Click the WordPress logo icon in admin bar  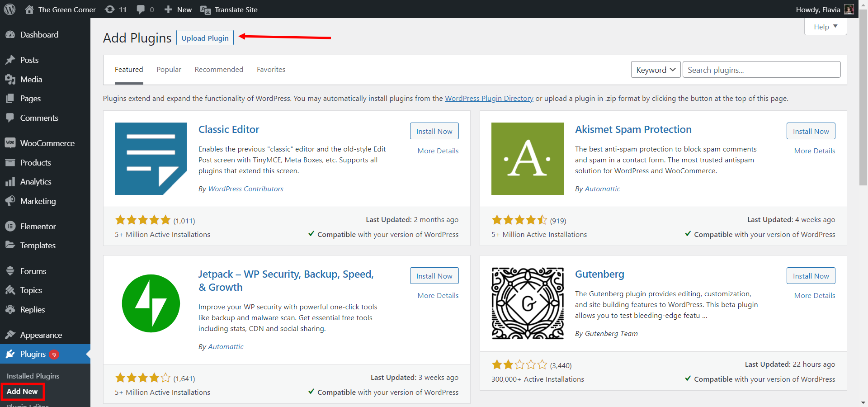point(10,9)
